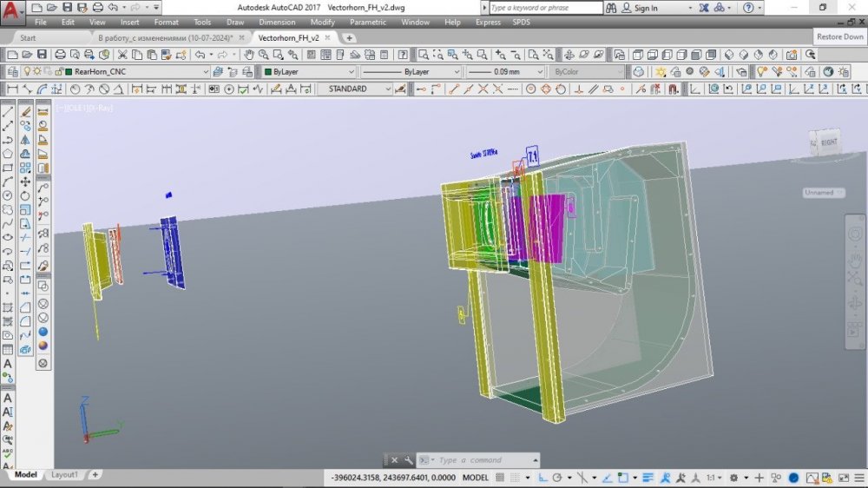Viewport: 868px width, 488px height.
Task: Switch to the Layout1 tab
Action: click(64, 475)
